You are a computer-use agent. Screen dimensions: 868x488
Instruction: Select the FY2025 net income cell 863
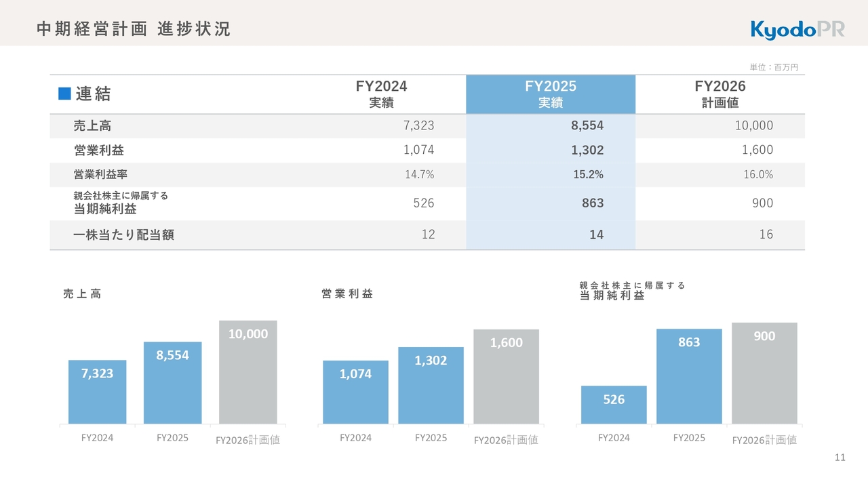pos(593,203)
